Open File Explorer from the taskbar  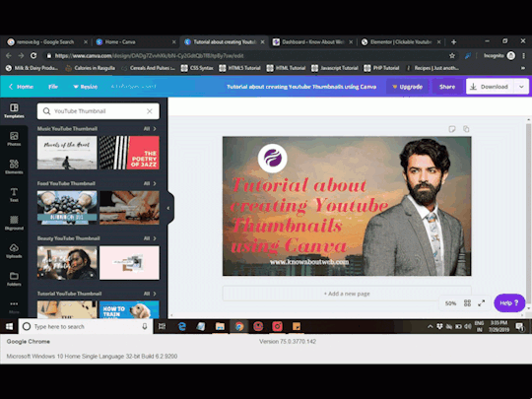(220, 326)
